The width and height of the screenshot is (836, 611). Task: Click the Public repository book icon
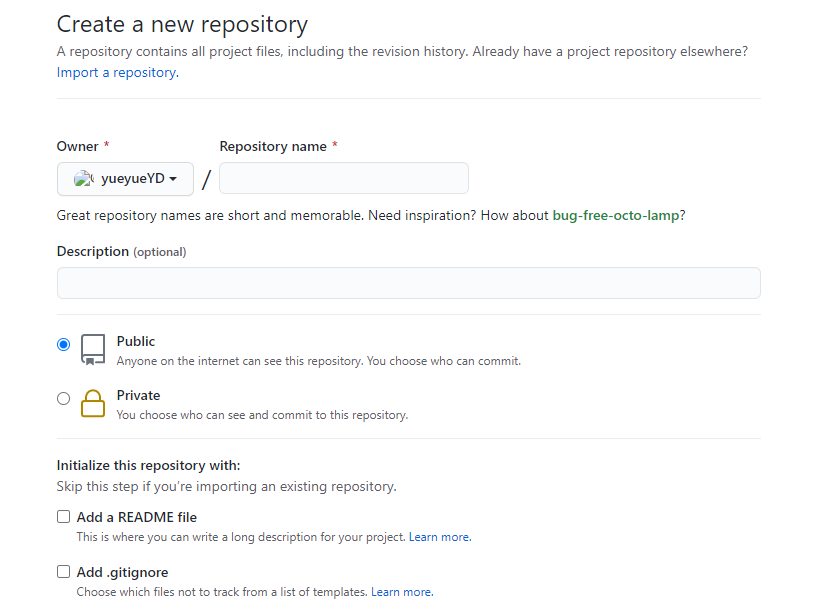coord(93,350)
